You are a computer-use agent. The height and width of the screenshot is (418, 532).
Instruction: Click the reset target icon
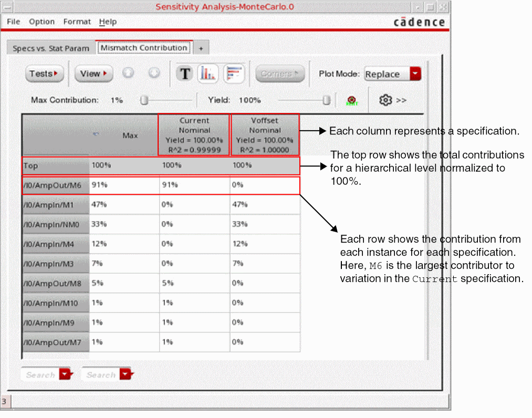tap(352, 100)
